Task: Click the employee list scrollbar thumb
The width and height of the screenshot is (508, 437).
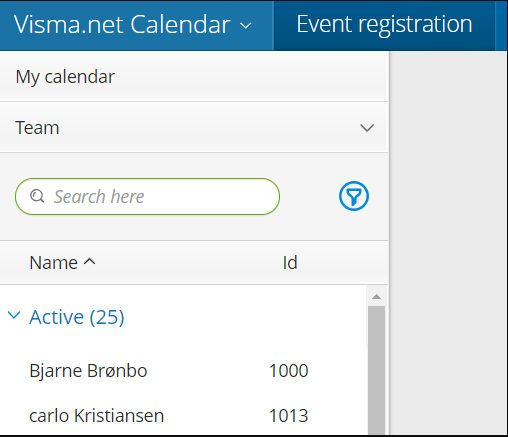Action: tap(376, 370)
